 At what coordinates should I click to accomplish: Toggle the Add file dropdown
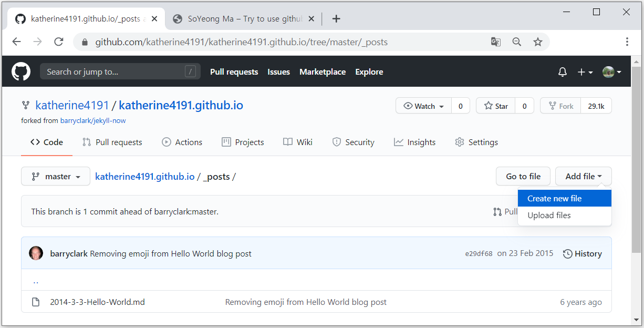584,176
